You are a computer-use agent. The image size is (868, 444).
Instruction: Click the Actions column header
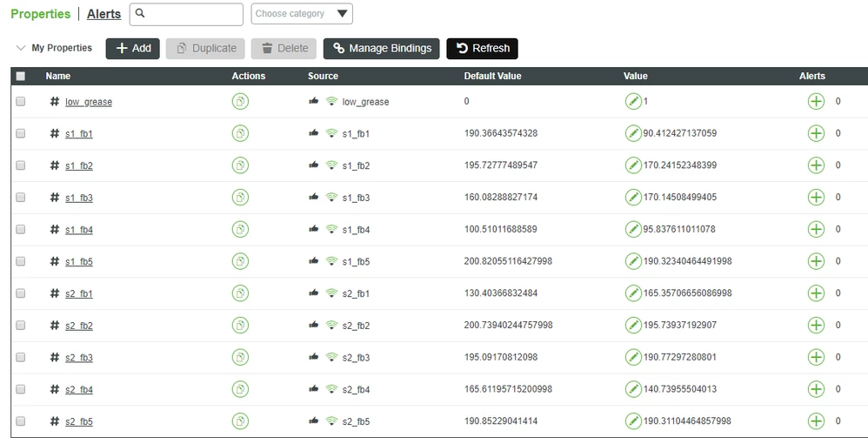pos(249,76)
